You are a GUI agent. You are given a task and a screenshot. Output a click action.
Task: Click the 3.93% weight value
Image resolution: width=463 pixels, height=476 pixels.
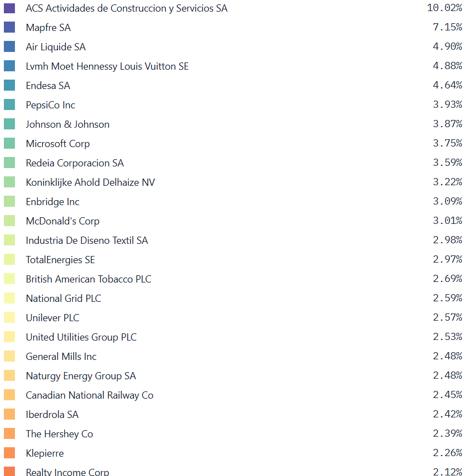448,104
